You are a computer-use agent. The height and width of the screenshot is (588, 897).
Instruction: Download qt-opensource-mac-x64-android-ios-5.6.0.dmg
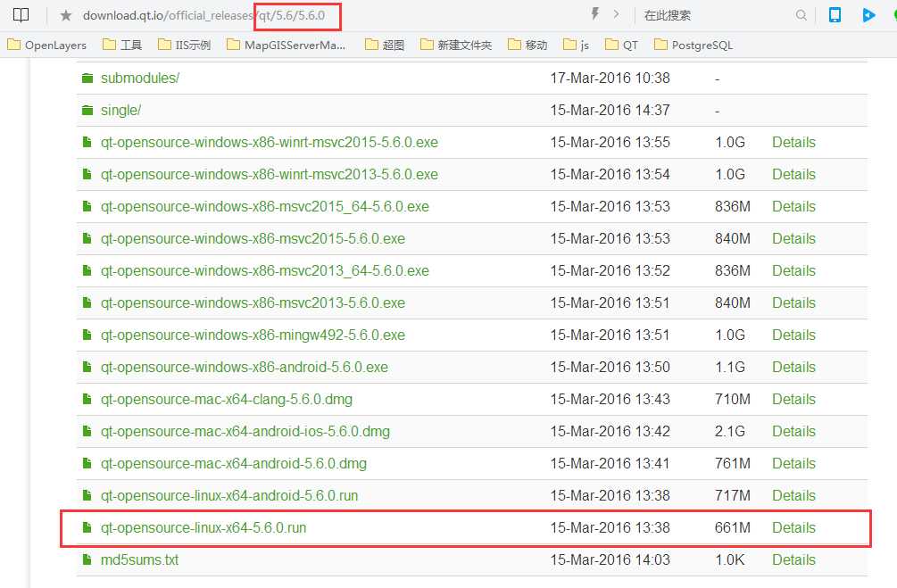(245, 431)
